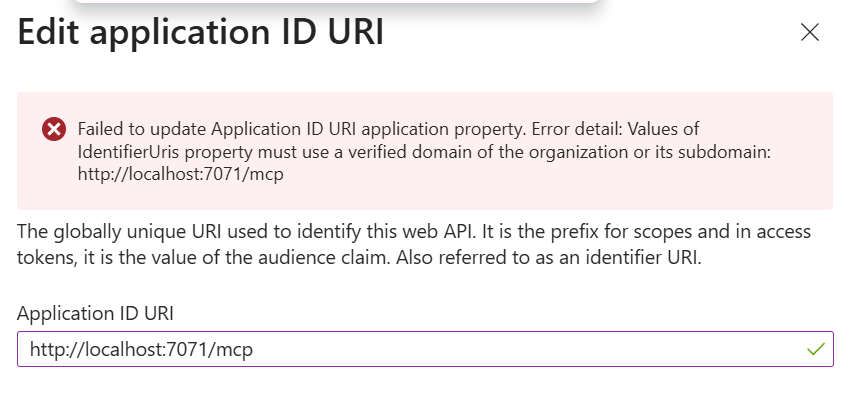Click blank space inside the URI input box
The width and height of the screenshot is (853, 393).
click(x=528, y=349)
